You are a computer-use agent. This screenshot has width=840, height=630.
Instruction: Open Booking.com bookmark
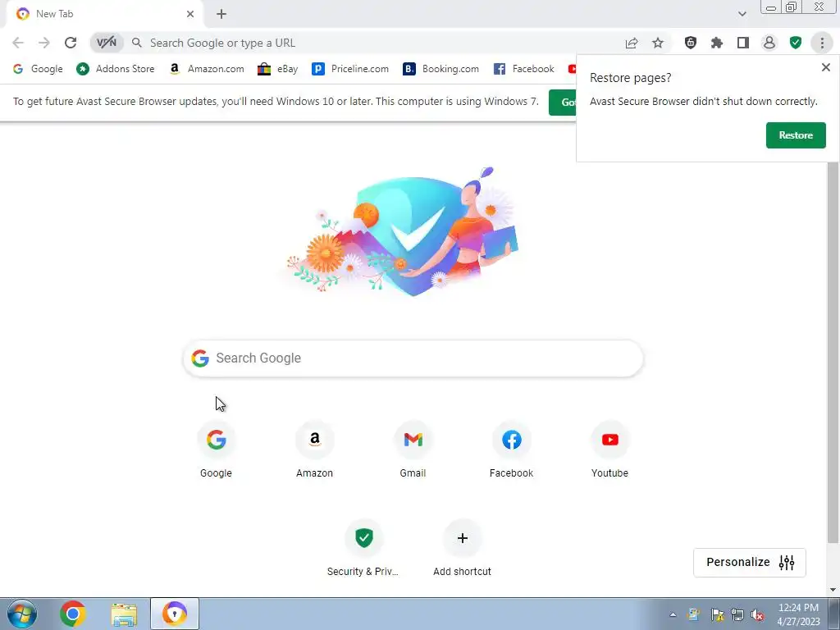click(441, 69)
